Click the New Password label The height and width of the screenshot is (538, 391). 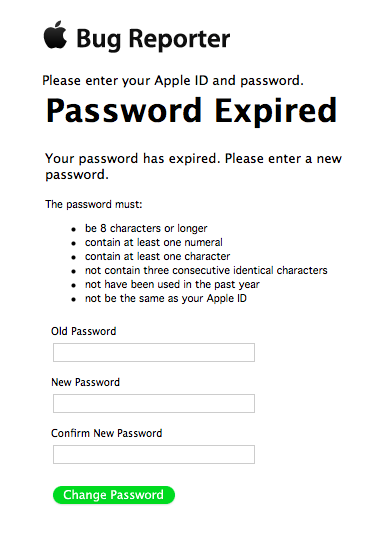click(x=85, y=382)
